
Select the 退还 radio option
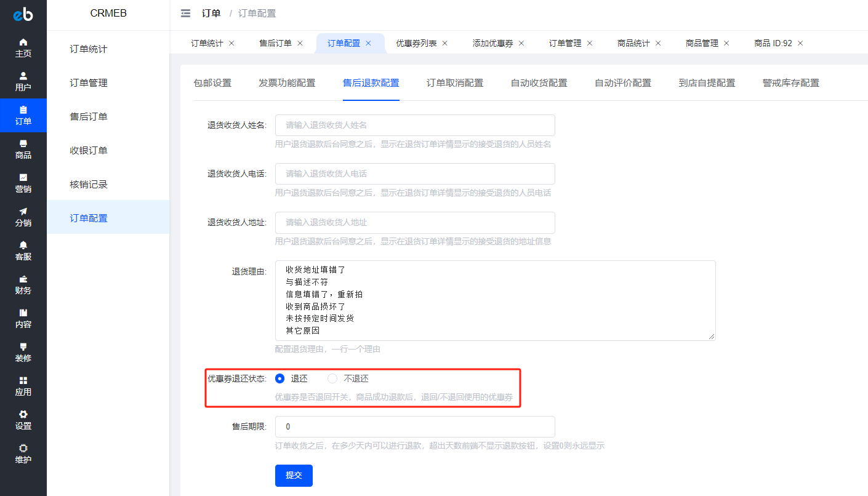click(280, 378)
